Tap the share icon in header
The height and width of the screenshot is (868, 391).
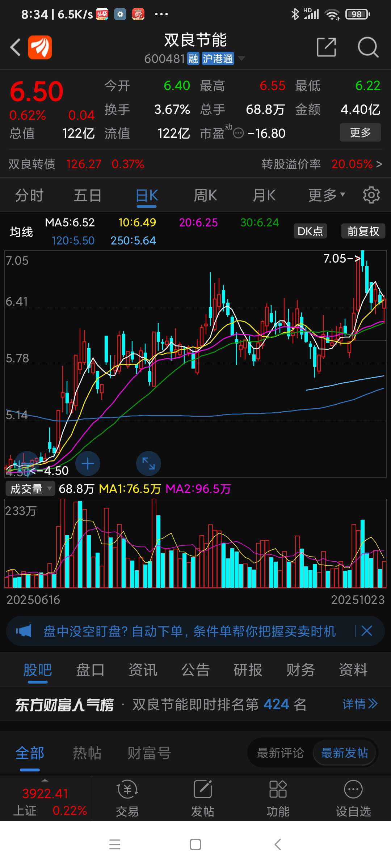pos(326,47)
